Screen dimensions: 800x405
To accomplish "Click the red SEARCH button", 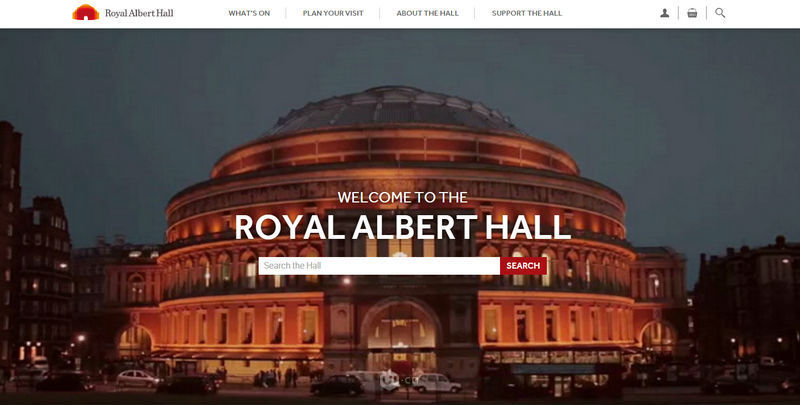I will (523, 266).
